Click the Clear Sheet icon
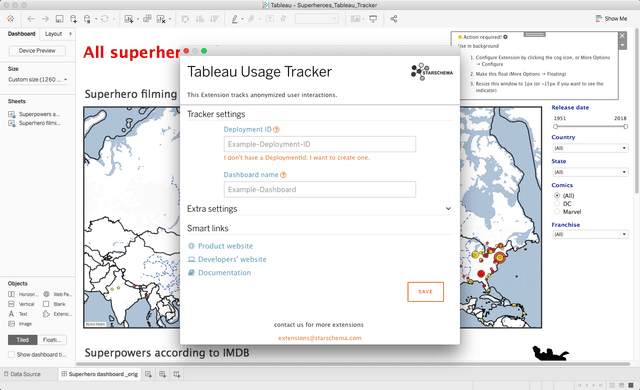The width and height of the screenshot is (640, 390). pyautogui.click(x=161, y=19)
